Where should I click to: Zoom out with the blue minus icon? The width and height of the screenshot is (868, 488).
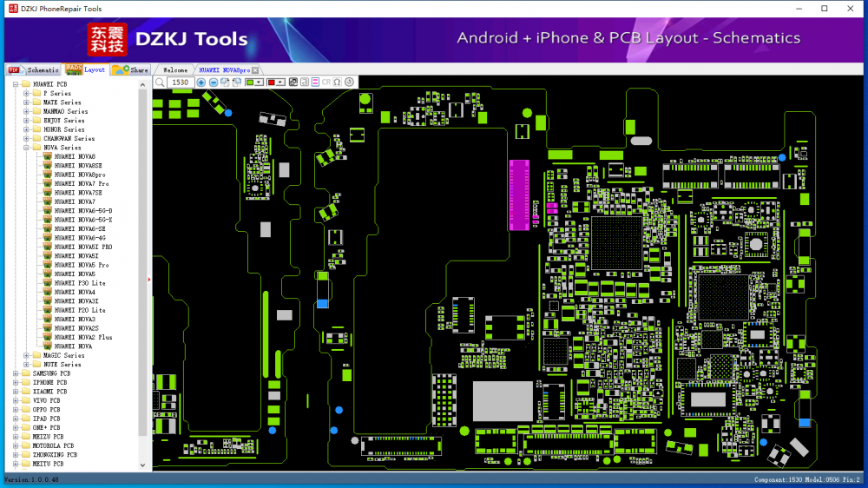click(214, 82)
